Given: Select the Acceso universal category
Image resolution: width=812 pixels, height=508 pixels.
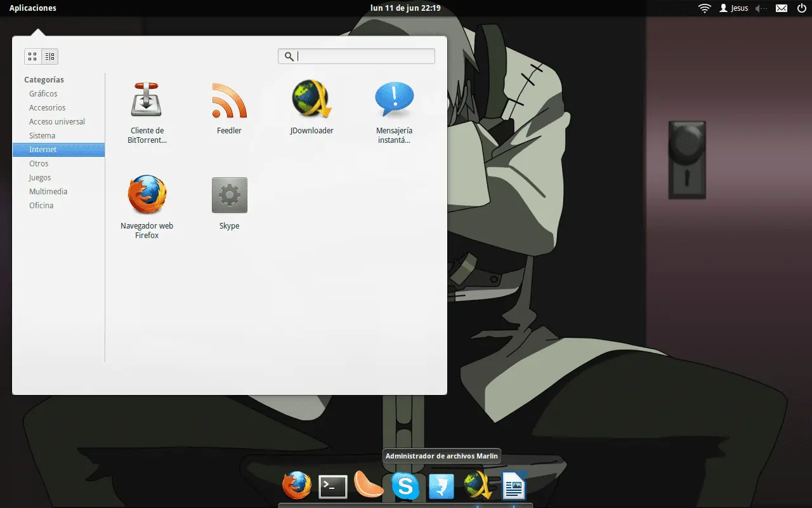Looking at the screenshot, I should pos(58,121).
